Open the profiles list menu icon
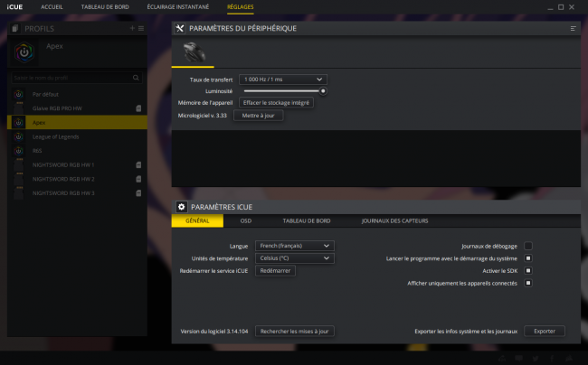The image size is (588, 365). [x=141, y=28]
